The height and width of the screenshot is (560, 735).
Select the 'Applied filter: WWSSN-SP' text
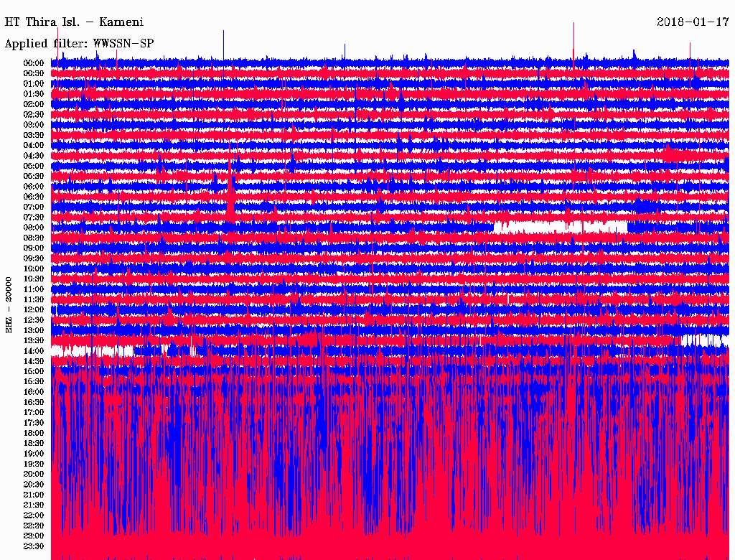coord(79,44)
